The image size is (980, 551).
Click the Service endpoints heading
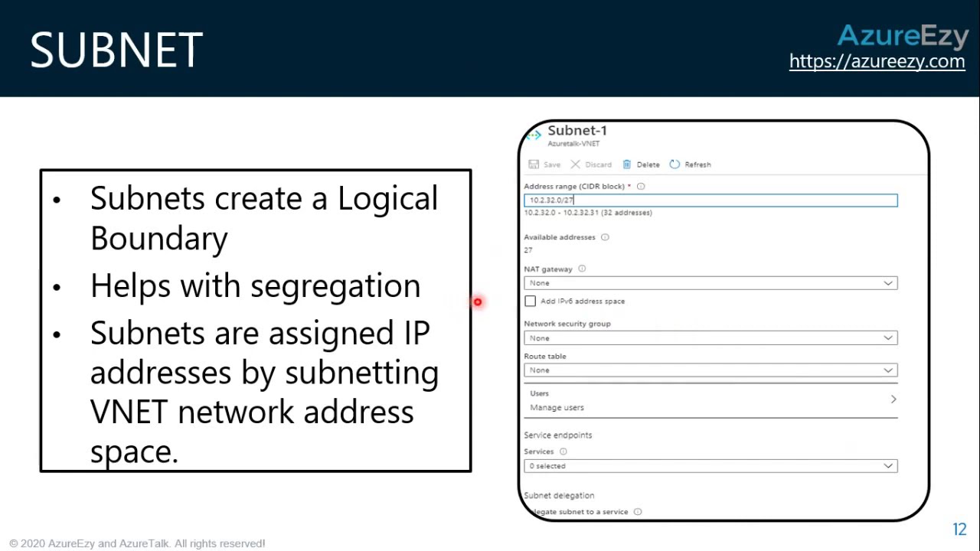coord(557,435)
